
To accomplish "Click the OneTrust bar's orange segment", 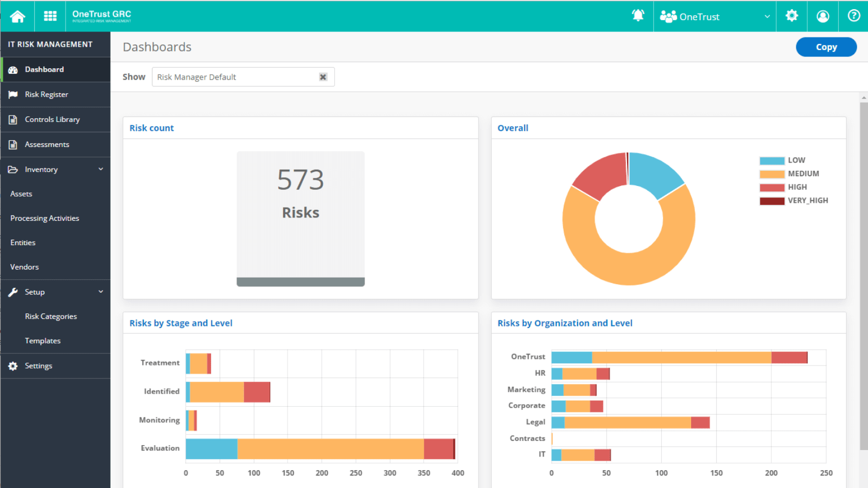I will 681,357.
